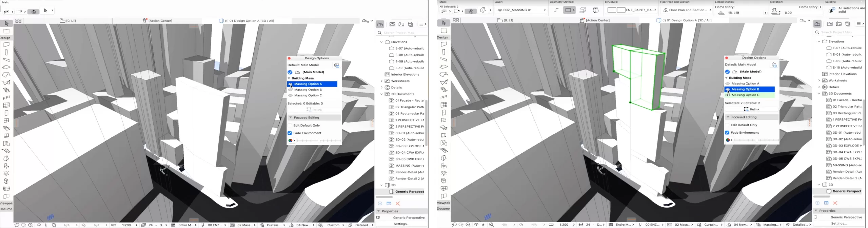This screenshot has height=228, width=868.
Task: Click the Relink button in the right palette
Action: click(751, 109)
